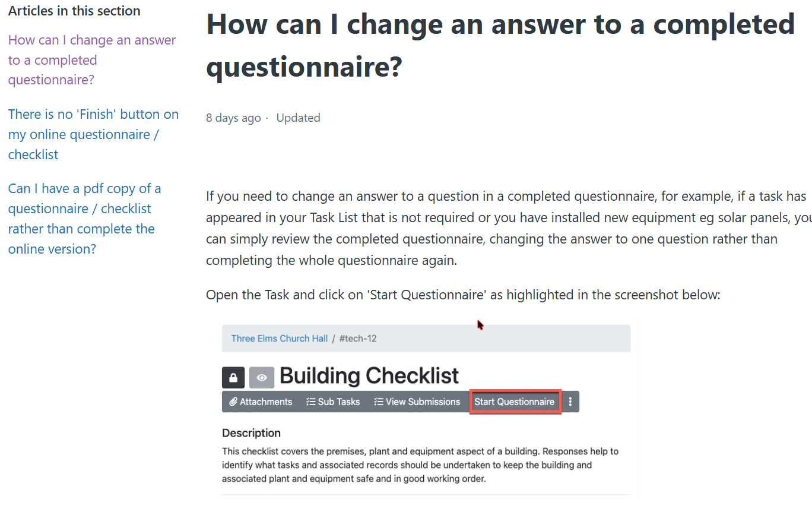Toggle the eye visibility icon
Screen dimensions: 812x512
[262, 377]
